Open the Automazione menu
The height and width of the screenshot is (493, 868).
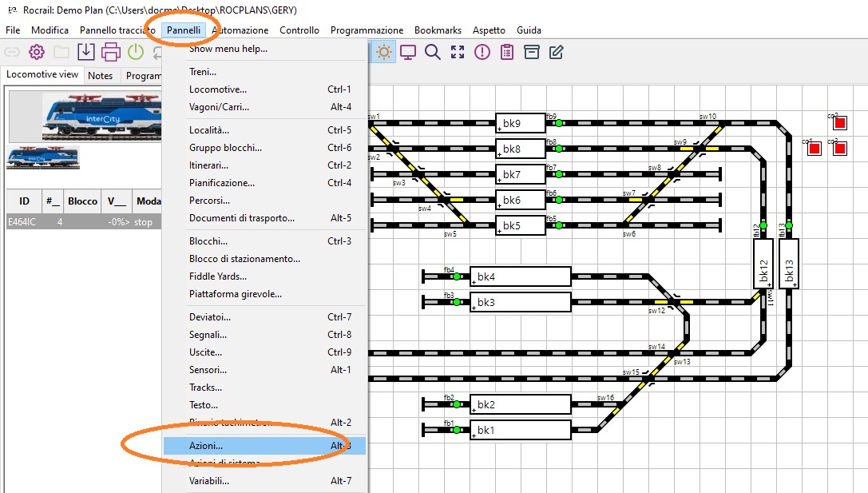point(240,30)
